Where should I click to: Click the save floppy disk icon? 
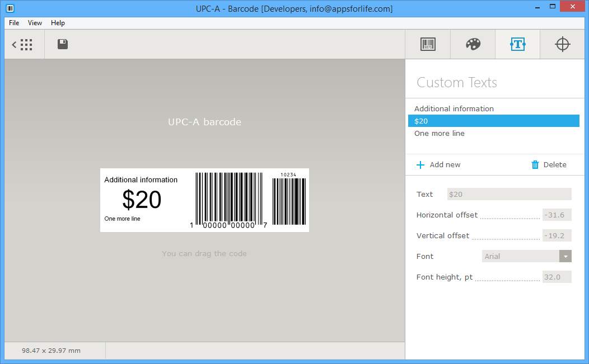[x=63, y=44]
